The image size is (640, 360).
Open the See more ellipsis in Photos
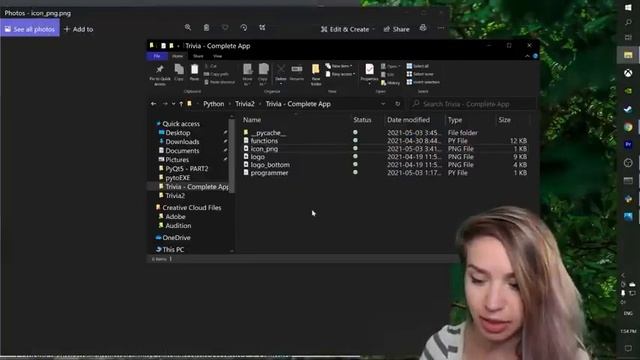[x=441, y=28]
